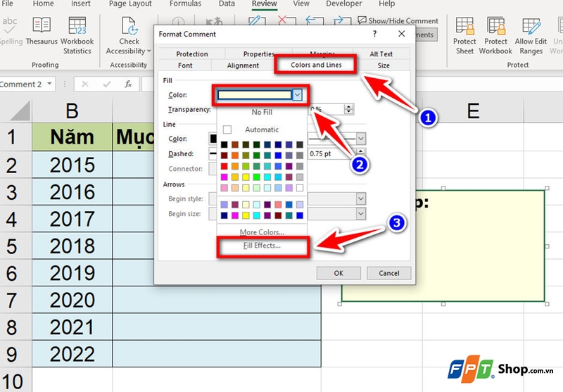The image size is (563, 392).
Task: Pick the red color swatch
Action: [224, 166]
